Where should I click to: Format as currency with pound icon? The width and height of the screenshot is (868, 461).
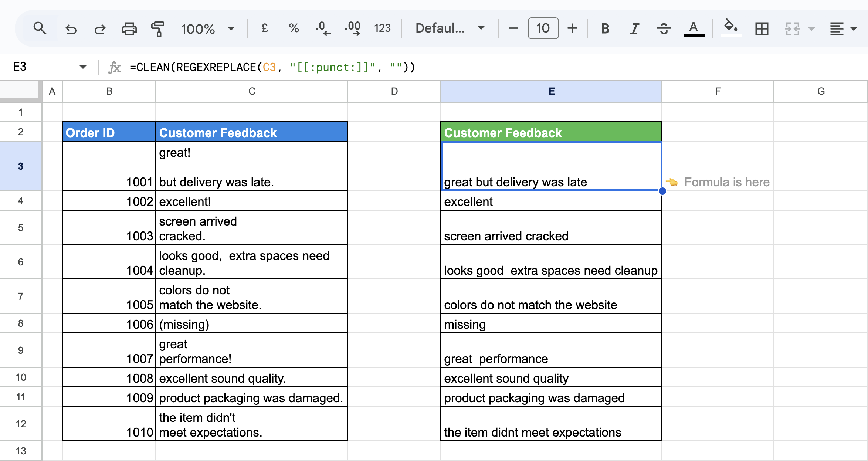(265, 28)
